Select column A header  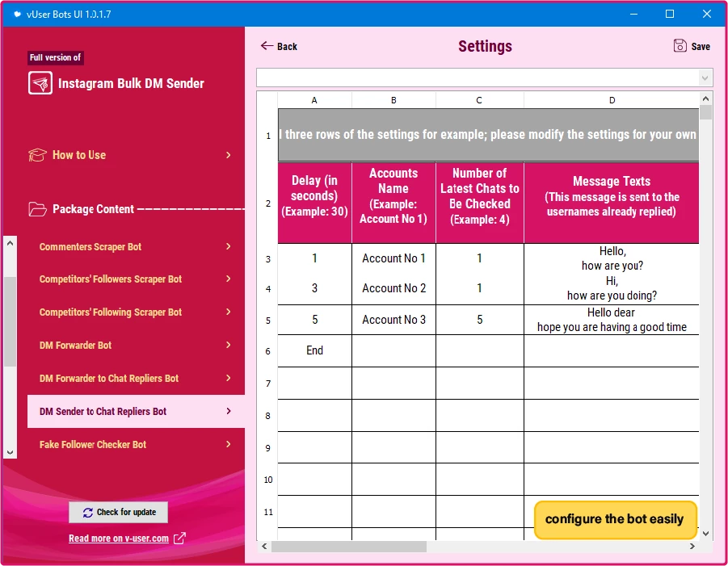[x=314, y=100]
